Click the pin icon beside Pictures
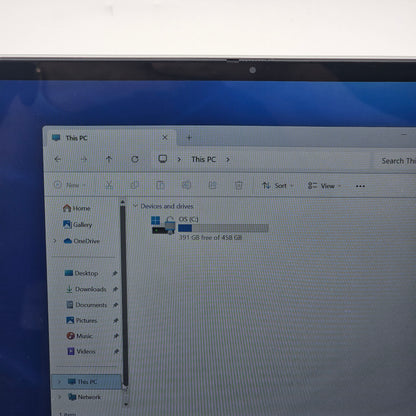The image size is (416, 416). (116, 321)
